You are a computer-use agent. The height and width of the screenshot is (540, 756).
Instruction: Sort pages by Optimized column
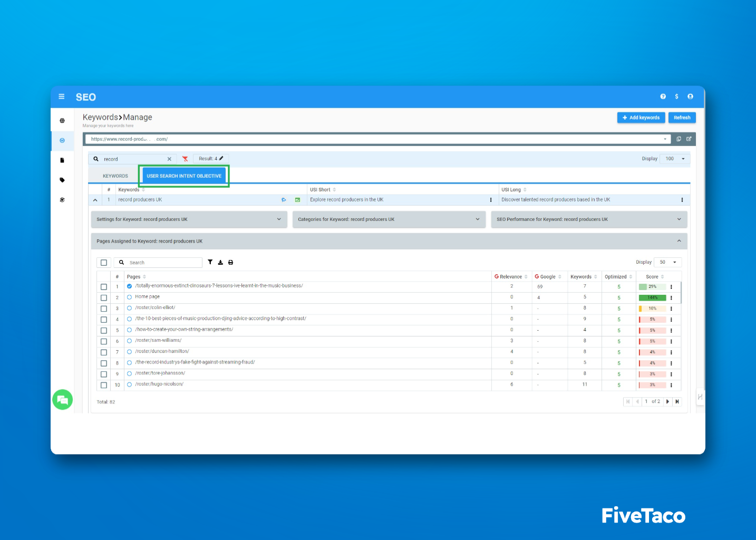click(x=618, y=277)
